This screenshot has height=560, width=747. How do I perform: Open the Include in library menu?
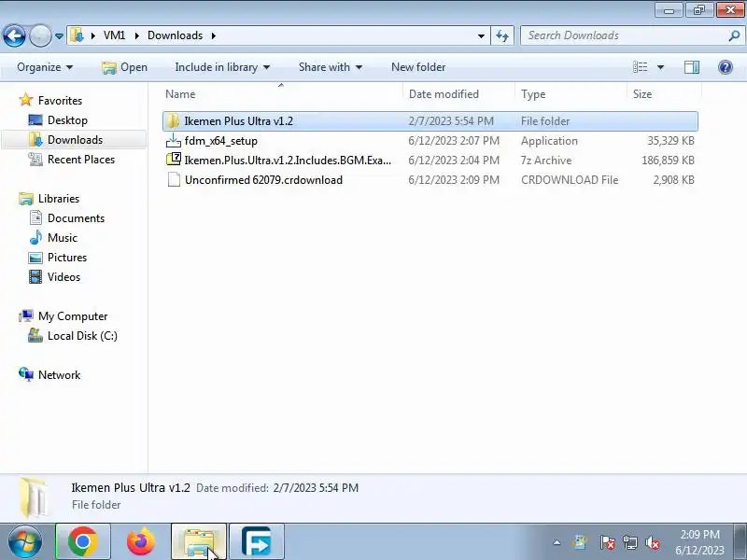222,67
